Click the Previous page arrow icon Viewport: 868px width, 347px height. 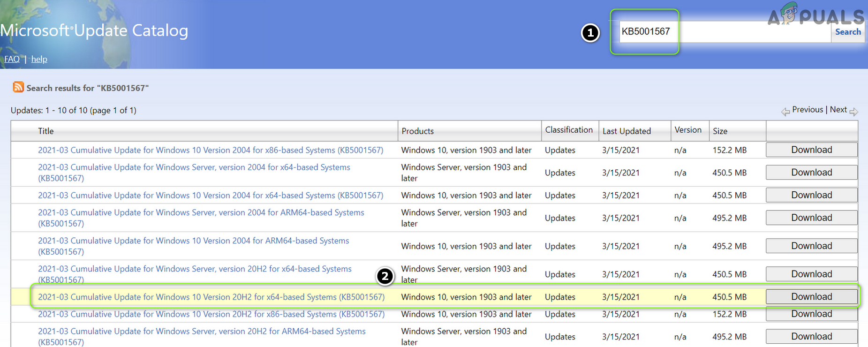785,112
